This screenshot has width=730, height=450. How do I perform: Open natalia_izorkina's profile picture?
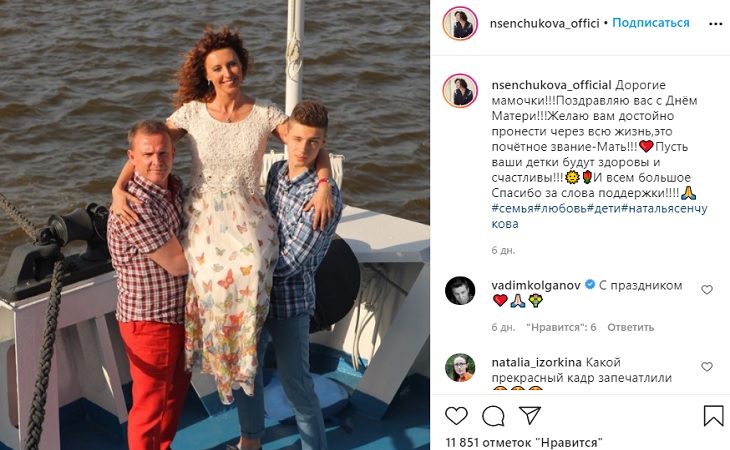(460, 368)
